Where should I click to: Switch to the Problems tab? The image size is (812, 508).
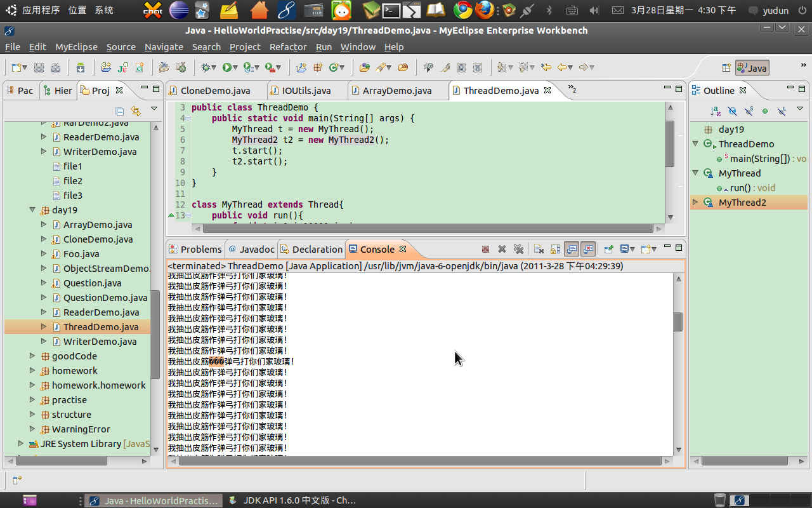click(x=200, y=250)
